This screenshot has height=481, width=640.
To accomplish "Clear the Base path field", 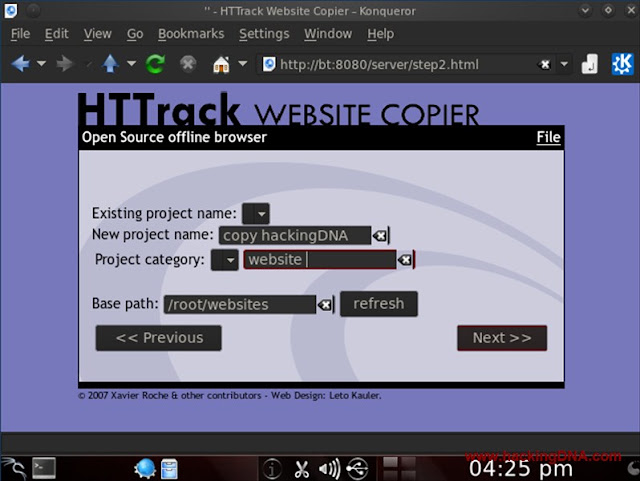I will click(x=325, y=305).
